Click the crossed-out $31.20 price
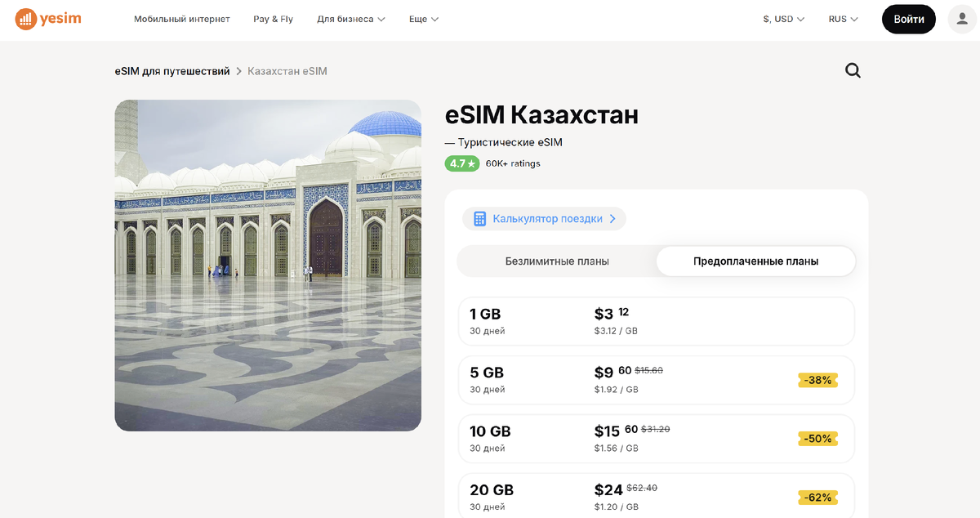This screenshot has height=518, width=980. point(656,429)
